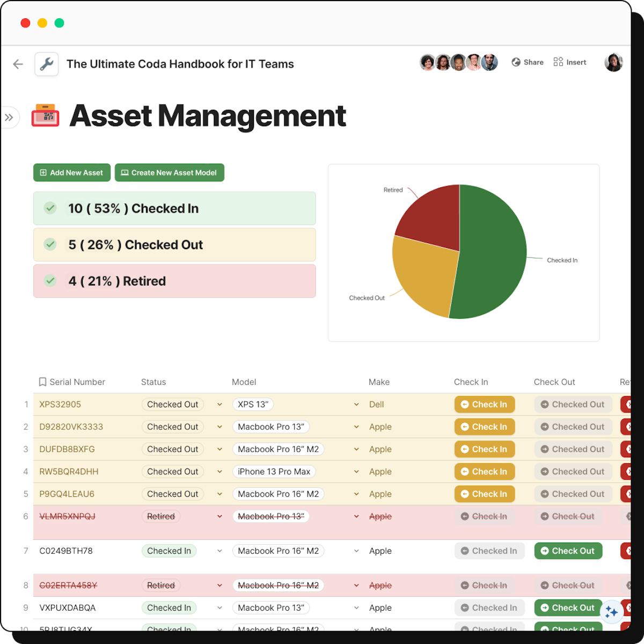The height and width of the screenshot is (644, 644).
Task: Click the wrench doc icon
Action: 47,64
